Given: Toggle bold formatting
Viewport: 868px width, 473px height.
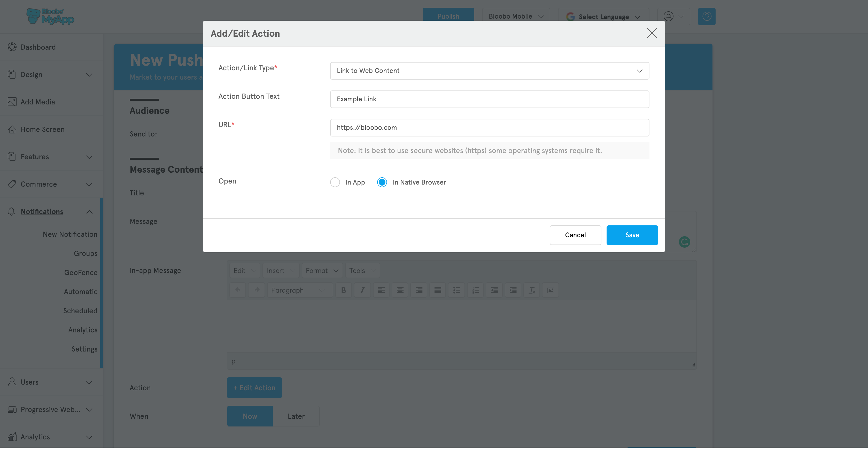Looking at the screenshot, I should click(343, 290).
